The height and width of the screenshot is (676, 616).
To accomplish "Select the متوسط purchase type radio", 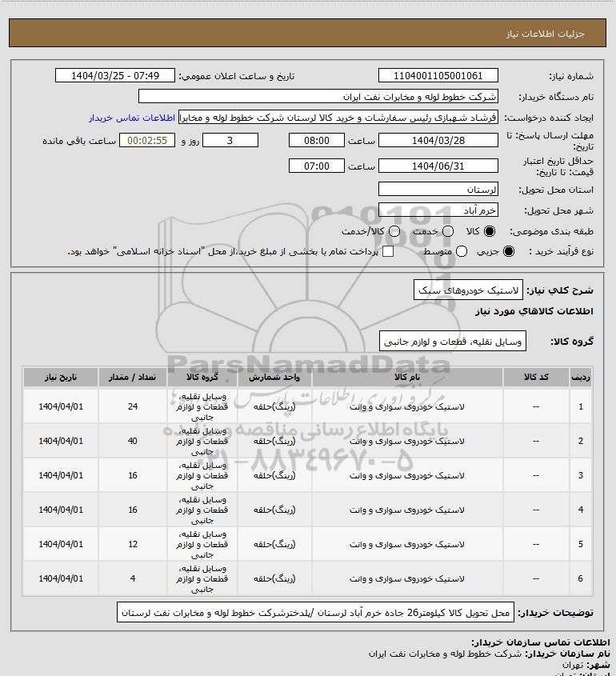I will (462, 251).
